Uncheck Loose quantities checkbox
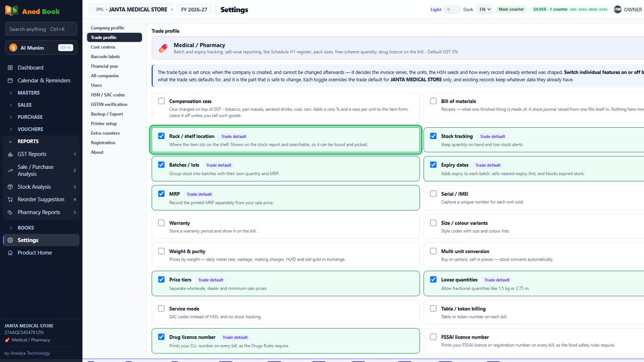The width and height of the screenshot is (644, 362). tap(433, 280)
